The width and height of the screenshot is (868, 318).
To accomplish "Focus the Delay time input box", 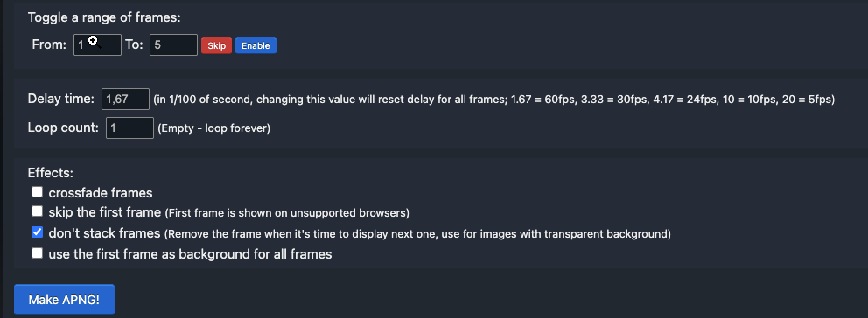I will pos(126,99).
